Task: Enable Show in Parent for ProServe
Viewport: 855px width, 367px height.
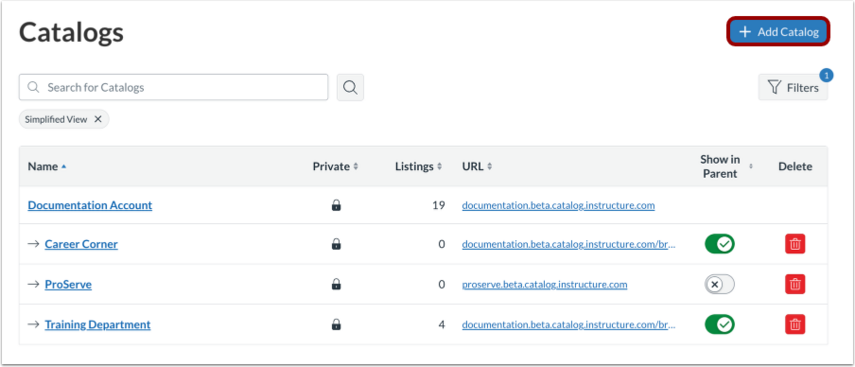Action: click(x=719, y=284)
